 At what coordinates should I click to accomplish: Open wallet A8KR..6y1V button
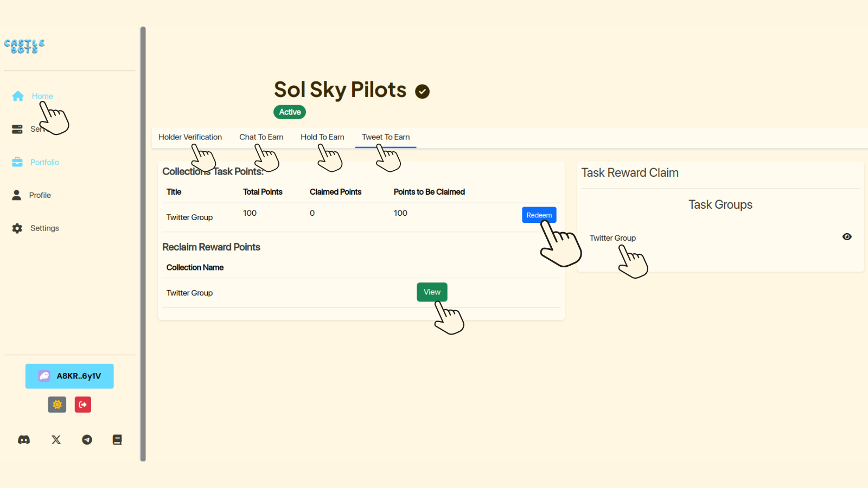(x=69, y=376)
